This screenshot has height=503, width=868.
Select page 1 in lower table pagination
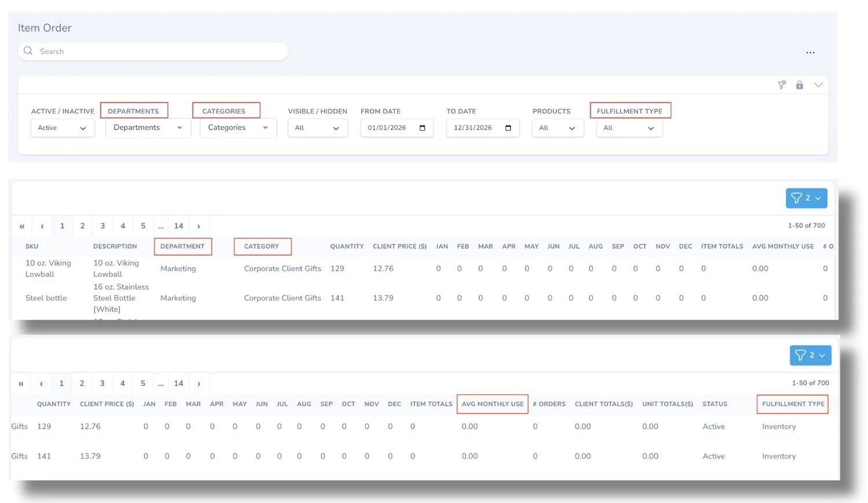61,383
